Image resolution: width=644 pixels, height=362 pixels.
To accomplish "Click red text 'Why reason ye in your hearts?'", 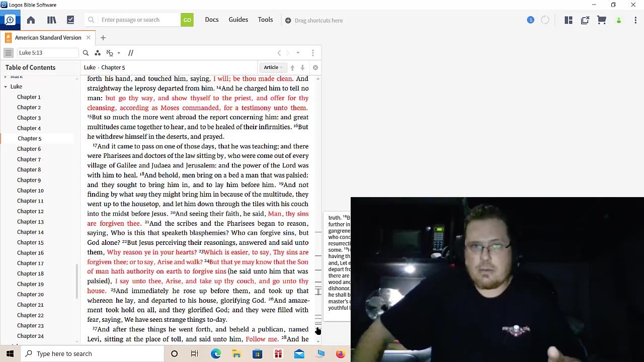I will (152, 252).
